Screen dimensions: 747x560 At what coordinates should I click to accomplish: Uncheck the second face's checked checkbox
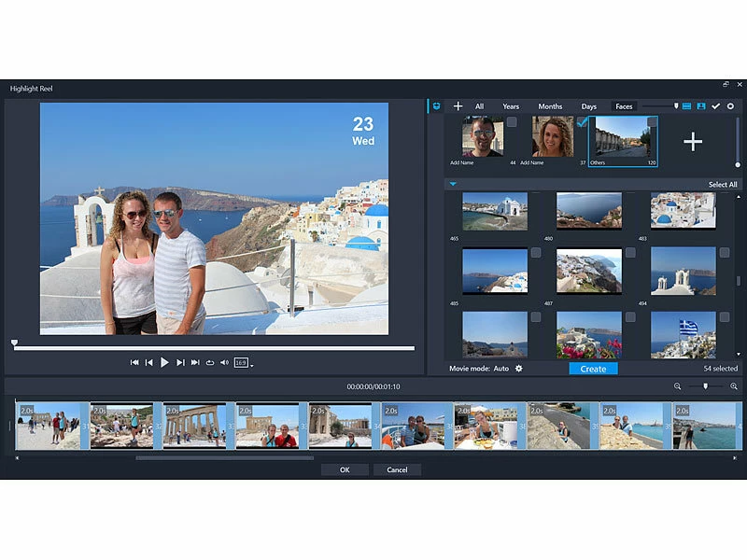pyautogui.click(x=582, y=122)
